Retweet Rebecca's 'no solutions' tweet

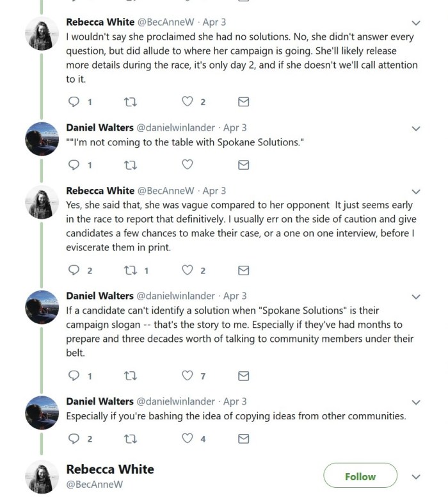130,102
